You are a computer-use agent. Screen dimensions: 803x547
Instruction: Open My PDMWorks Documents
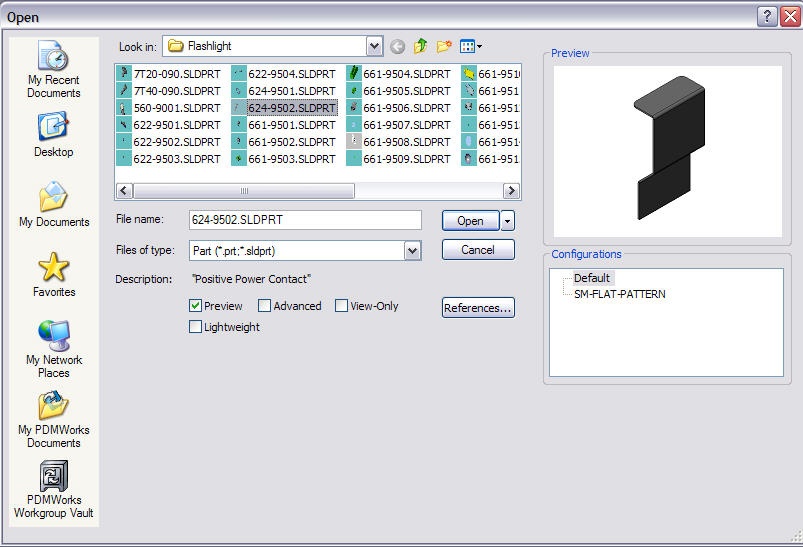(x=54, y=420)
